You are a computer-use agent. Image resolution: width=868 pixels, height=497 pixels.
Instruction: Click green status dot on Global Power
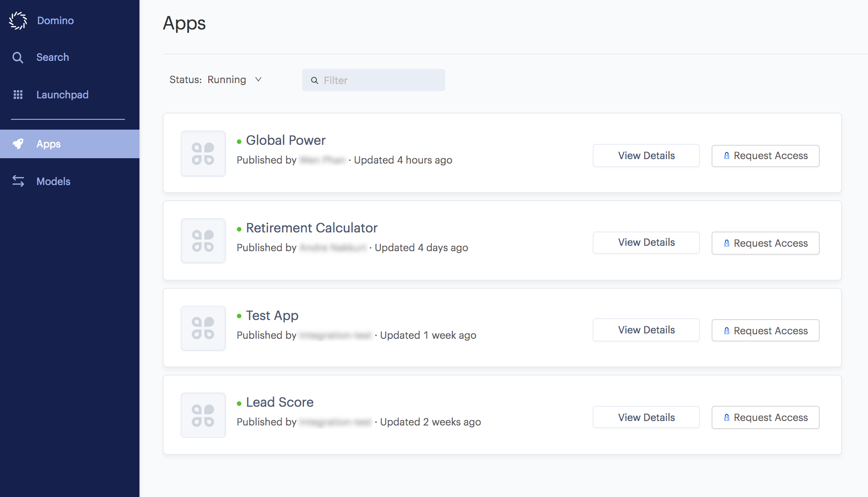pos(239,139)
